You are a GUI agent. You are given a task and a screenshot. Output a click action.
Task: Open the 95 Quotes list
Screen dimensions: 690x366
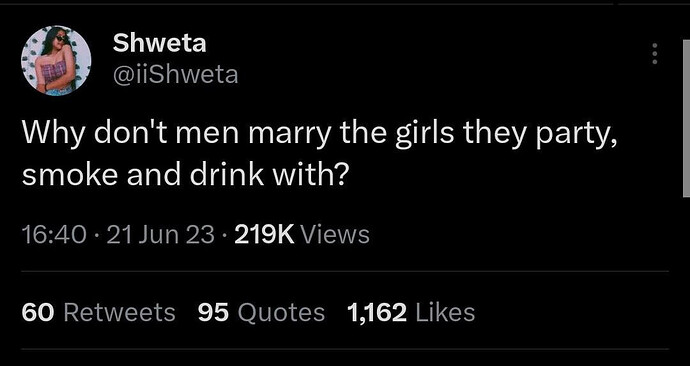click(x=261, y=313)
